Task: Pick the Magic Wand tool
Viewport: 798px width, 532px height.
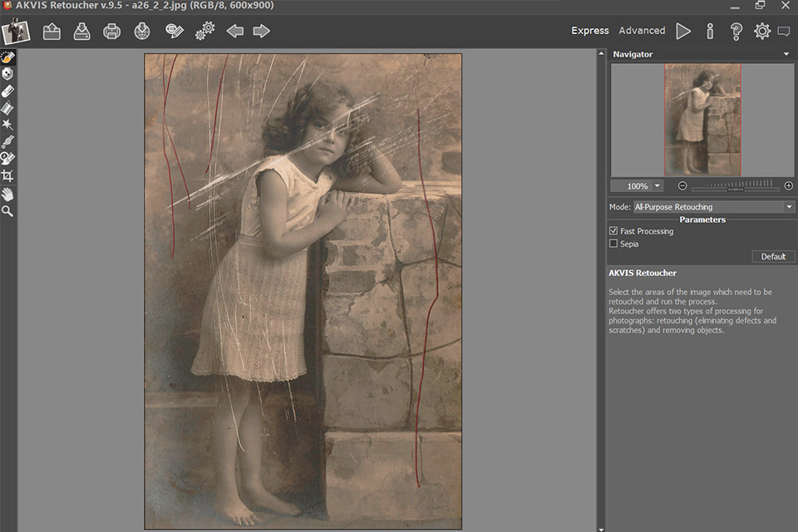Action: (x=7, y=125)
